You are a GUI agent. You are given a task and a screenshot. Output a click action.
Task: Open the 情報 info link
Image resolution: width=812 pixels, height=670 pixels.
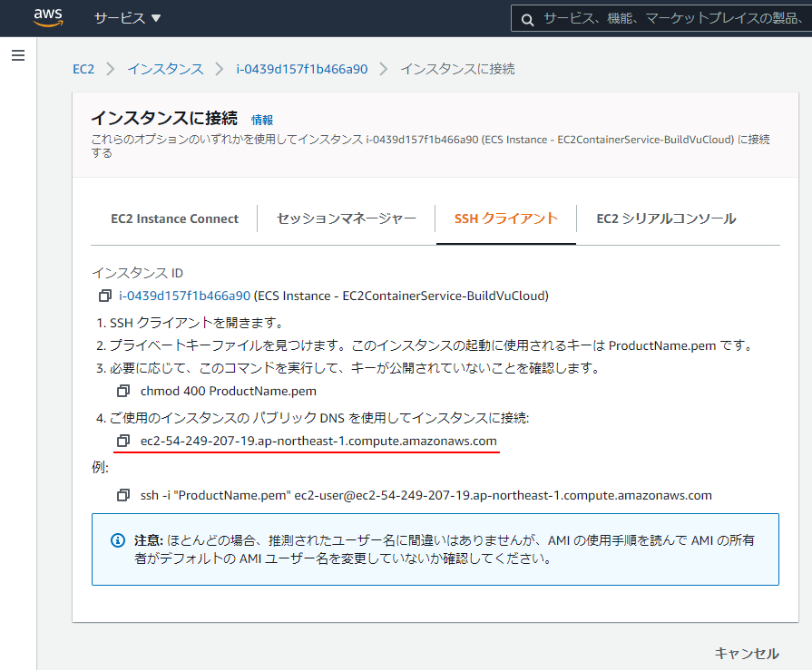pyautogui.click(x=262, y=120)
